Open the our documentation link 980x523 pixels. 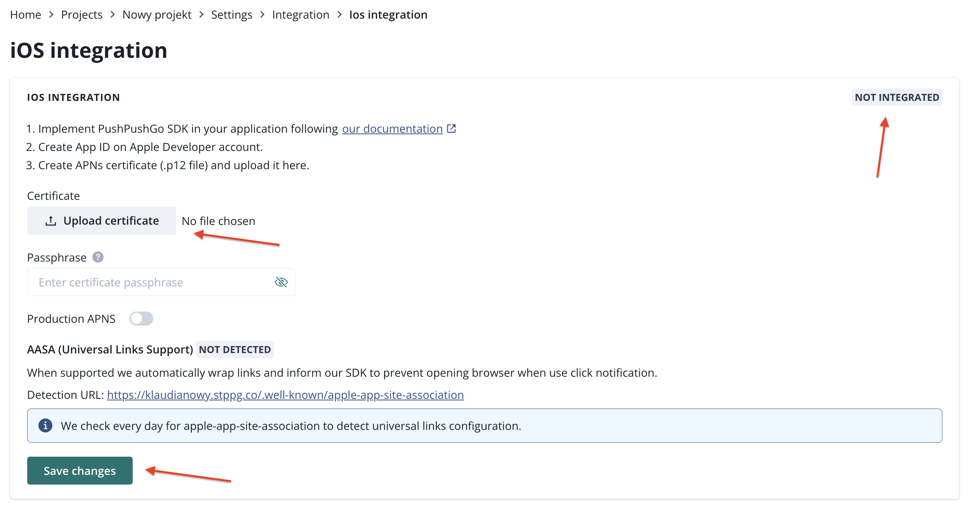pos(392,129)
